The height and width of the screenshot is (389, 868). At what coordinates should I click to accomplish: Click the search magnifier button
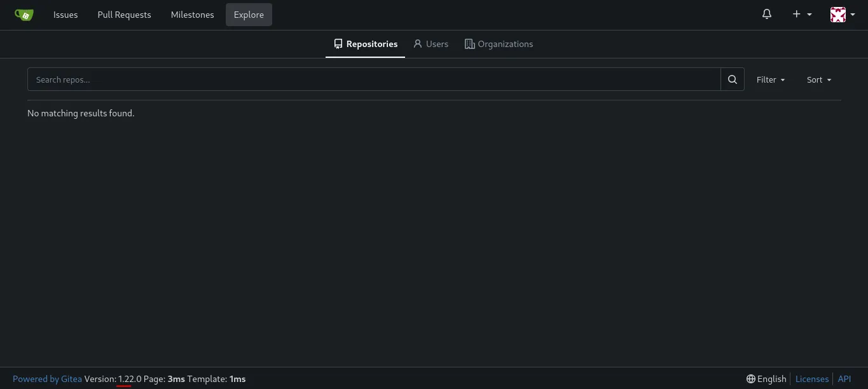click(733, 79)
